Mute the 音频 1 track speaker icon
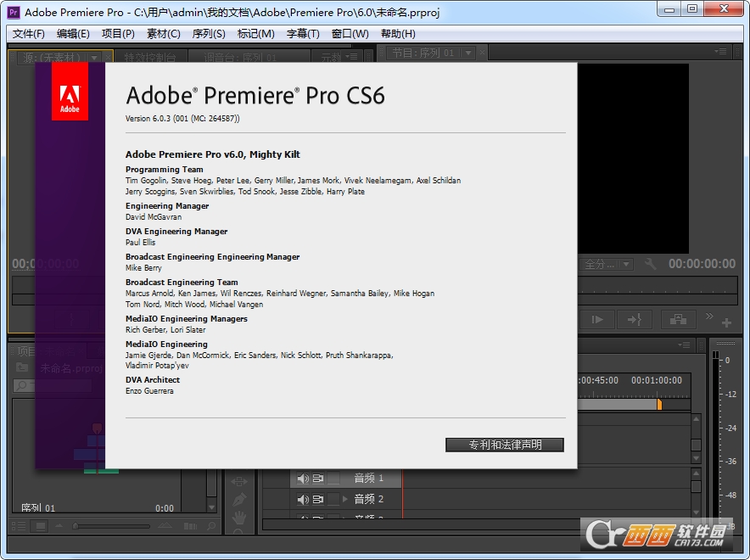The width and height of the screenshot is (750, 560). coord(302,479)
